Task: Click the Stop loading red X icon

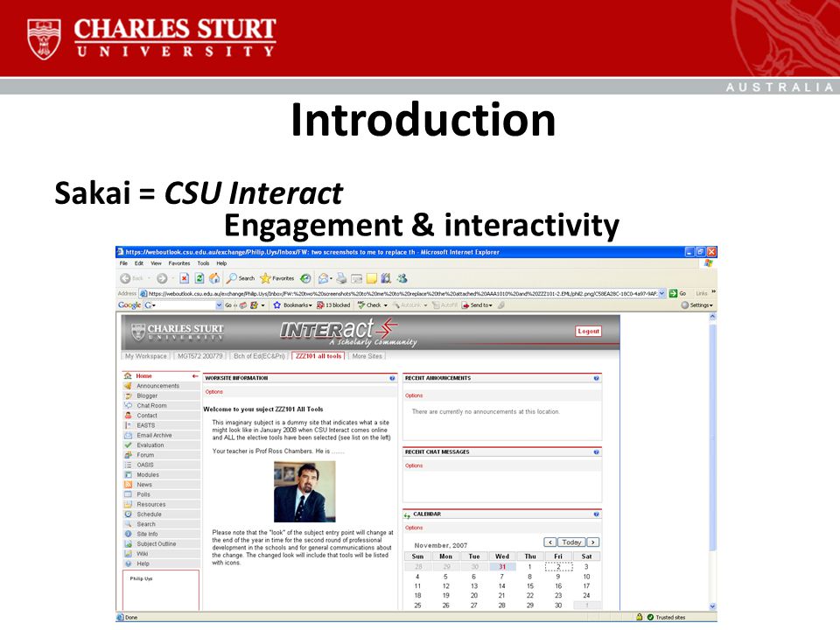Action: click(185, 278)
